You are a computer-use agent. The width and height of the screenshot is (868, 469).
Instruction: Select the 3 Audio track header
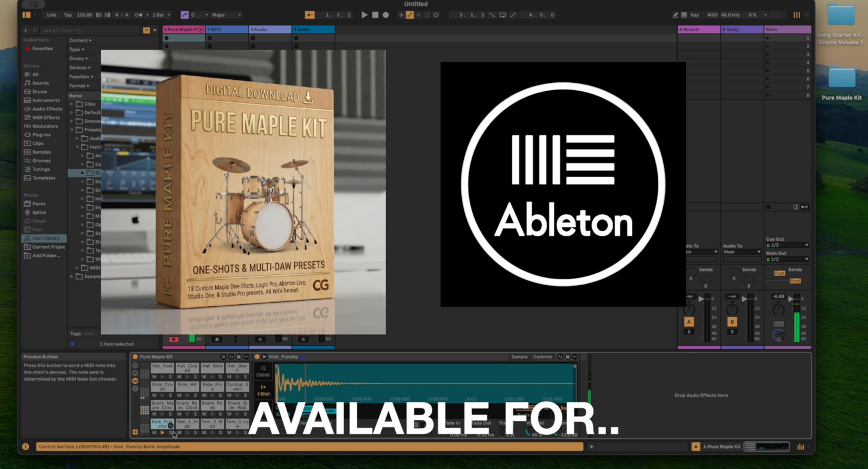coord(270,29)
